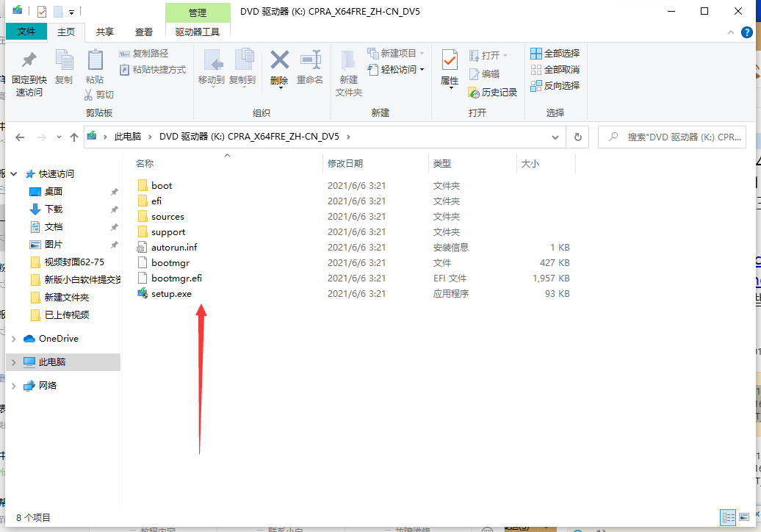Click the Pin to Quick access icon
Image resolution: width=761 pixels, height=532 pixels.
tap(28, 70)
